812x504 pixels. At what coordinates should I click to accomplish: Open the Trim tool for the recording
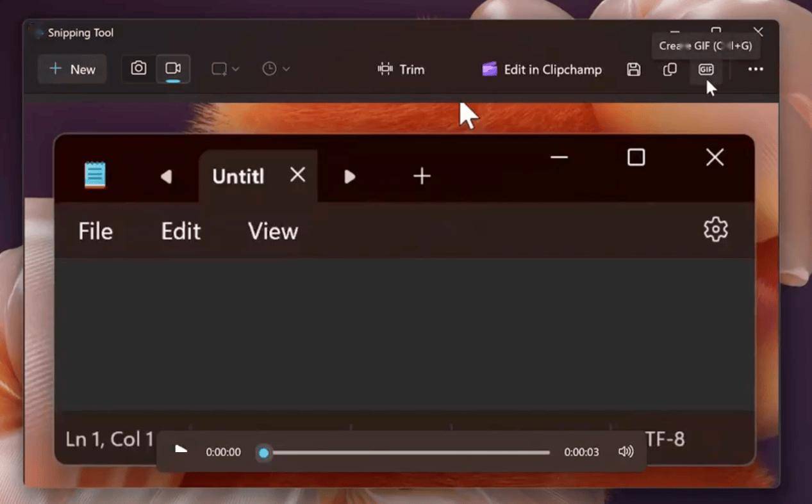[401, 69]
